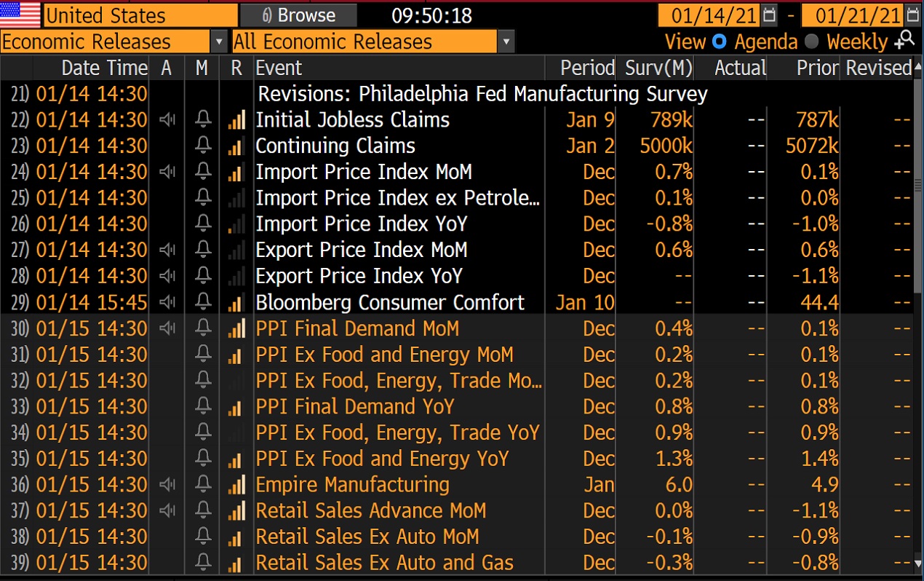Screen dimensions: 924x581
Task: Select the Agenda view radio button
Action: [719, 41]
